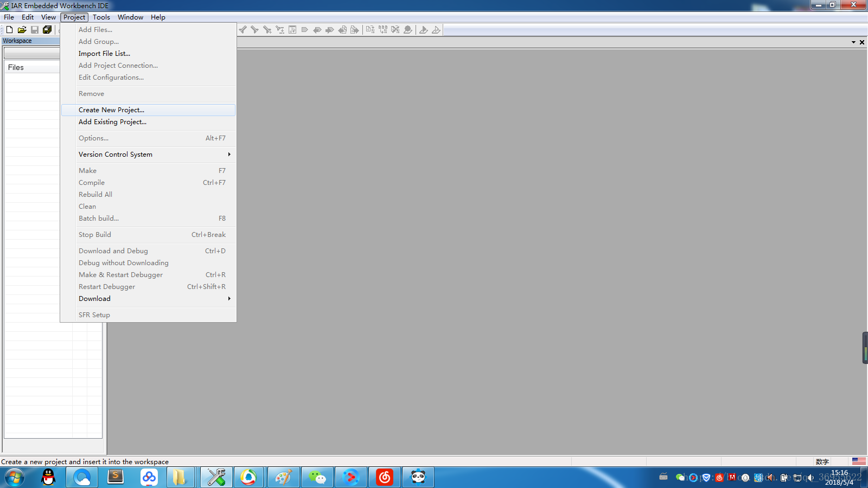The image size is (868, 488).
Task: Click the Options menu entry
Action: 148,138
